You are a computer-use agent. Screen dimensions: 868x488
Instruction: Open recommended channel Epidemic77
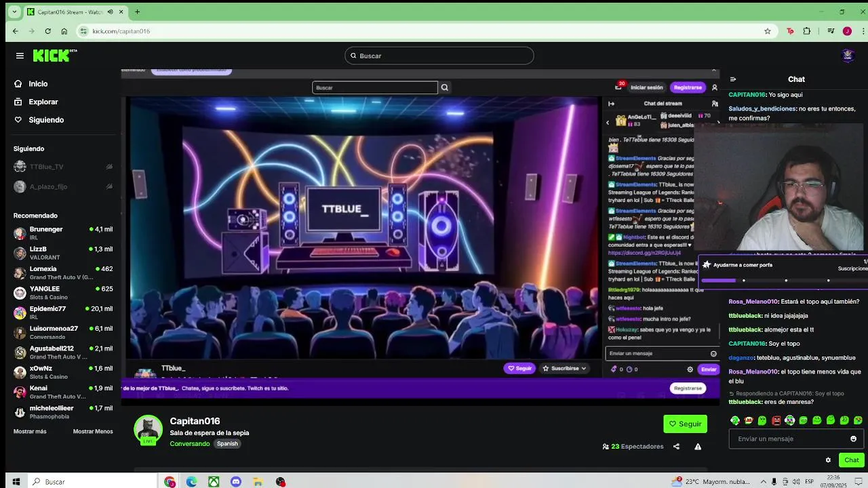pyautogui.click(x=63, y=312)
